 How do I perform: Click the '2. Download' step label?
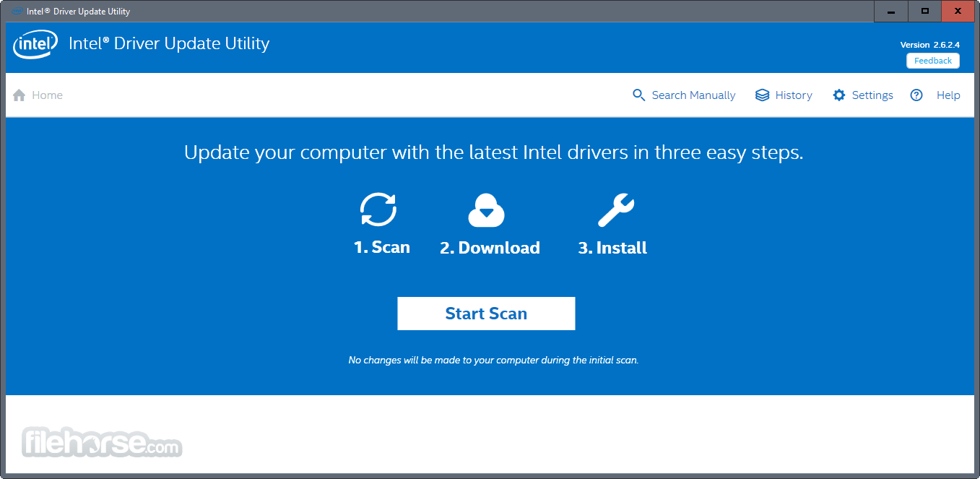[x=490, y=248]
